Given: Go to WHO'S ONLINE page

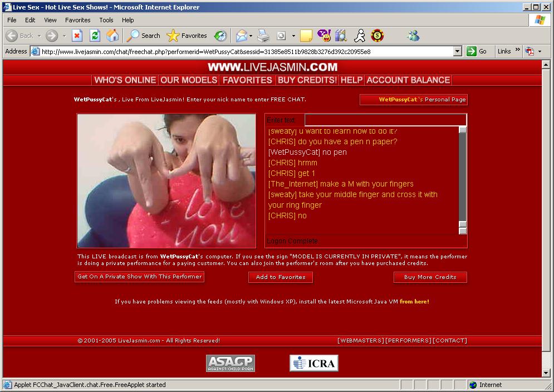Looking at the screenshot, I should pos(125,80).
